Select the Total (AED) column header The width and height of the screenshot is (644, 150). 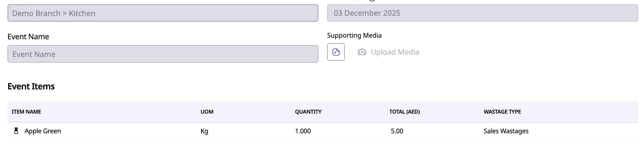(x=404, y=112)
